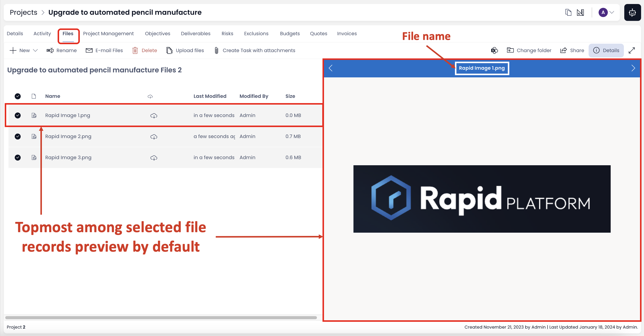Open the chatbot assistant icon
The width and height of the screenshot is (644, 336).
click(x=632, y=12)
